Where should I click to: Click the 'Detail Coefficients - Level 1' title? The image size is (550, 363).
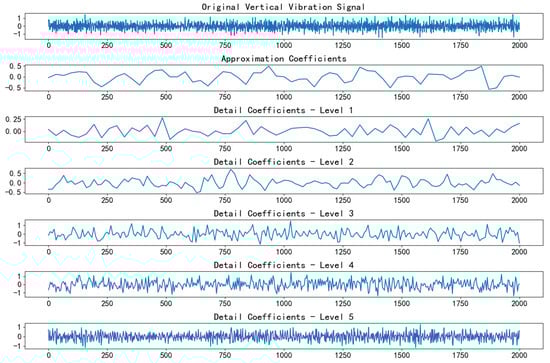tap(283, 110)
